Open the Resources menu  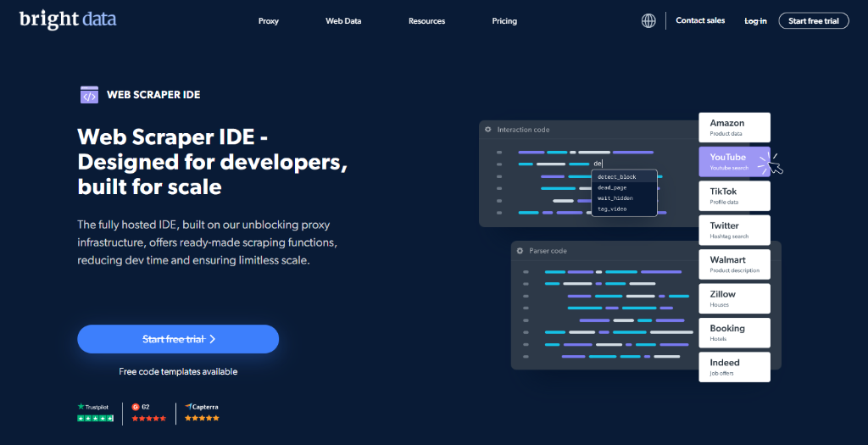click(427, 21)
